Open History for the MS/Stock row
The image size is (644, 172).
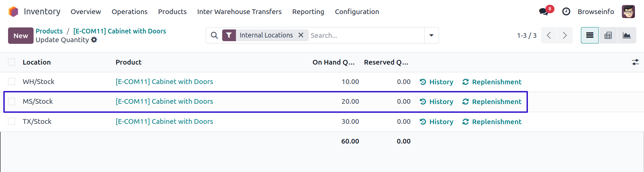(437, 102)
